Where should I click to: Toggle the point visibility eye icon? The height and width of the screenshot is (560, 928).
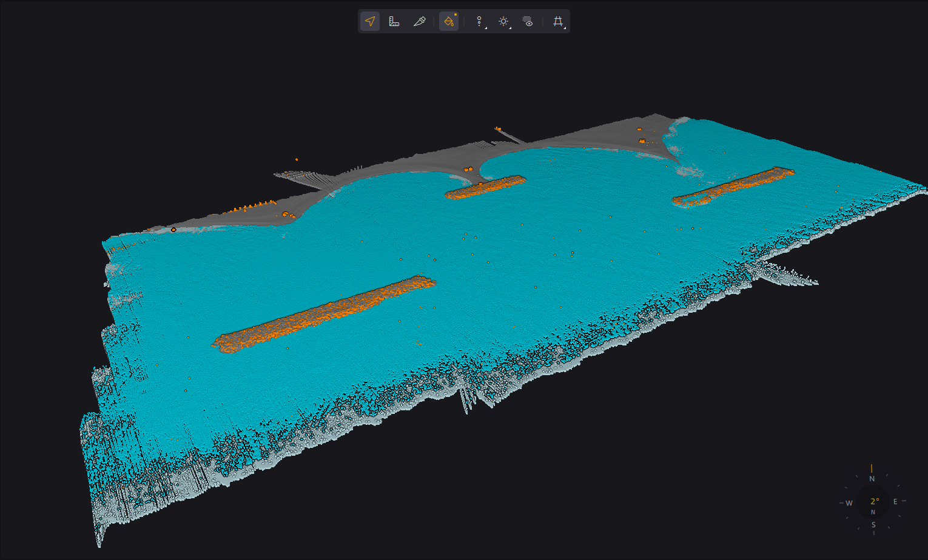(x=528, y=21)
